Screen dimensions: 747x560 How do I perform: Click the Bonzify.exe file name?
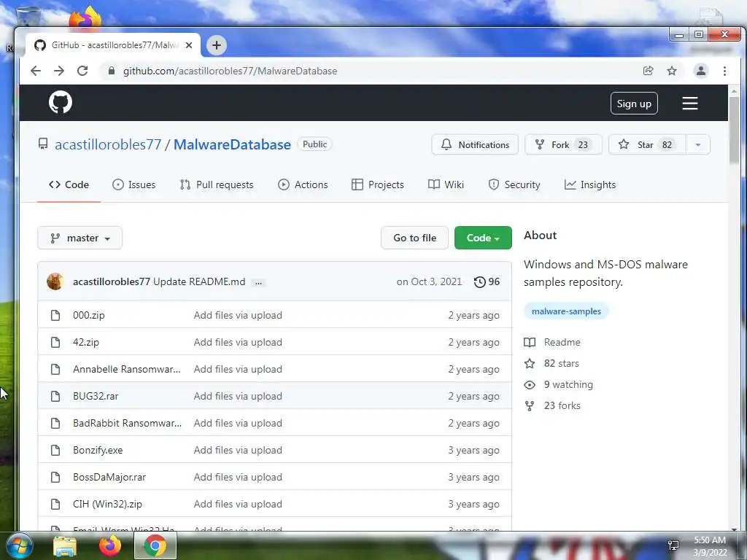(98, 451)
